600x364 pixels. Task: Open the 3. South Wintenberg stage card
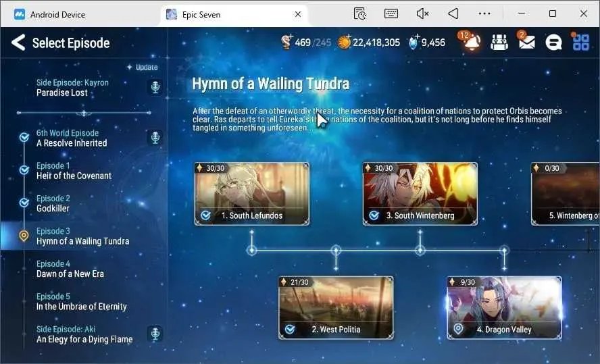420,194
